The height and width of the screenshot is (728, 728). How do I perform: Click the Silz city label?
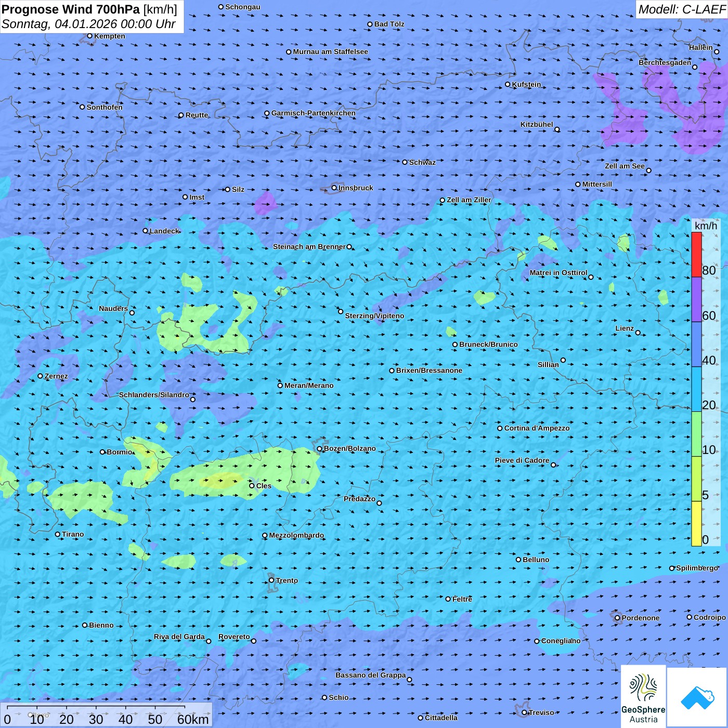[x=238, y=189]
